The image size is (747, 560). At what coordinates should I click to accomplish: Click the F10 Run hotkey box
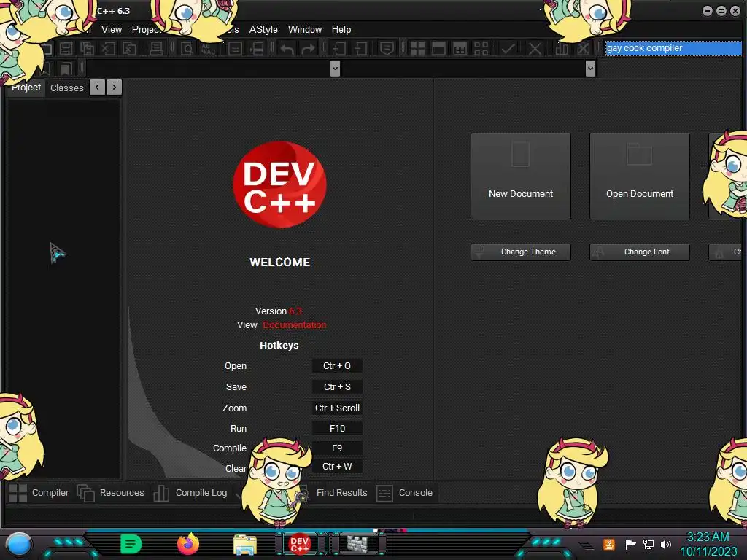(x=337, y=428)
